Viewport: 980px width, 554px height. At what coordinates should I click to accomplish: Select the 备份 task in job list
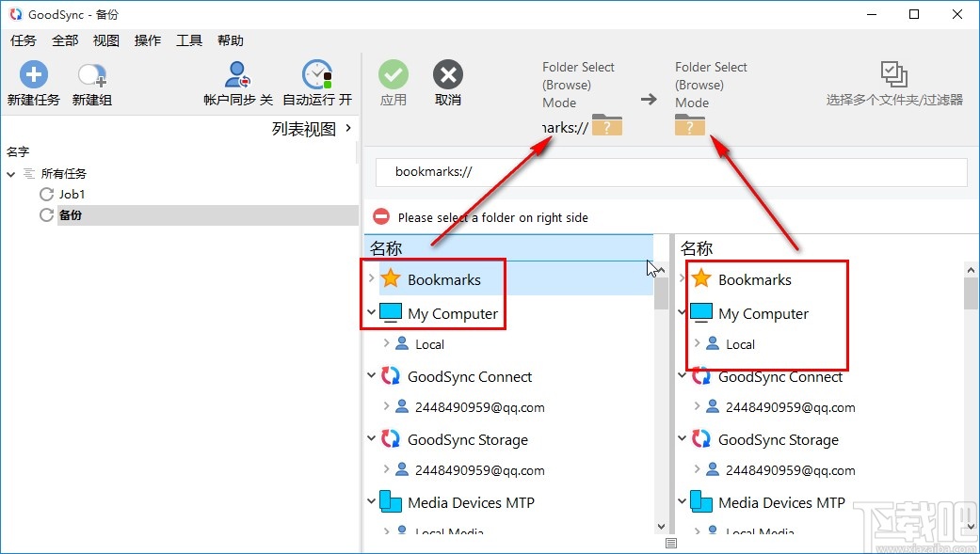(x=71, y=214)
